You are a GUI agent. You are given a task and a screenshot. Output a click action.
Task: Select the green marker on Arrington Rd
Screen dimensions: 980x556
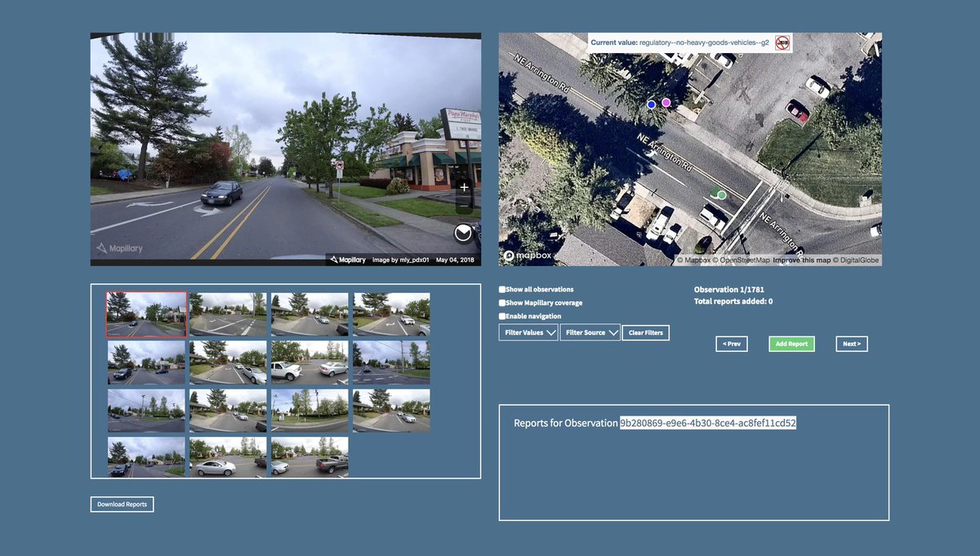[721, 194]
